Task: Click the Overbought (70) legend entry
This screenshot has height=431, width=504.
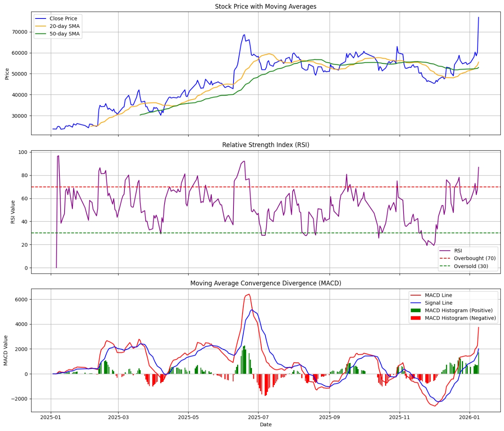Action: (474, 259)
